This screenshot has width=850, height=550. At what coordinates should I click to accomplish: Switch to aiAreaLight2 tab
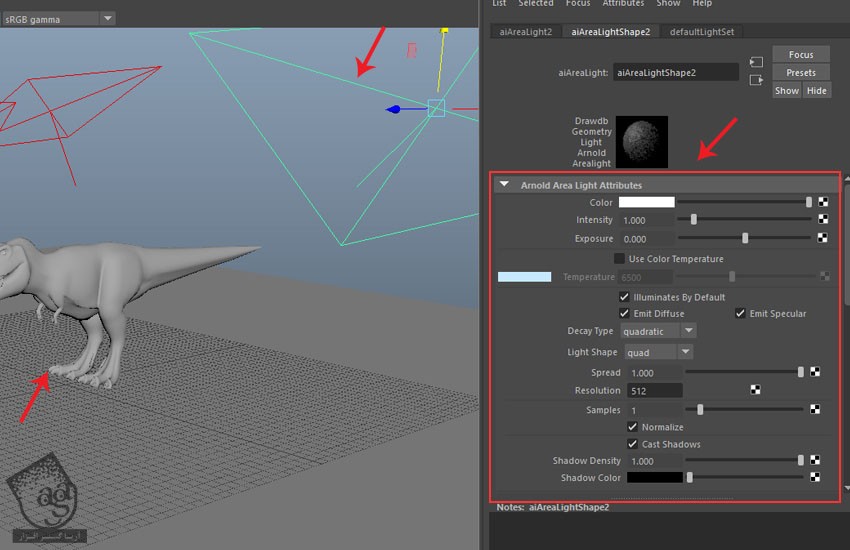point(525,32)
